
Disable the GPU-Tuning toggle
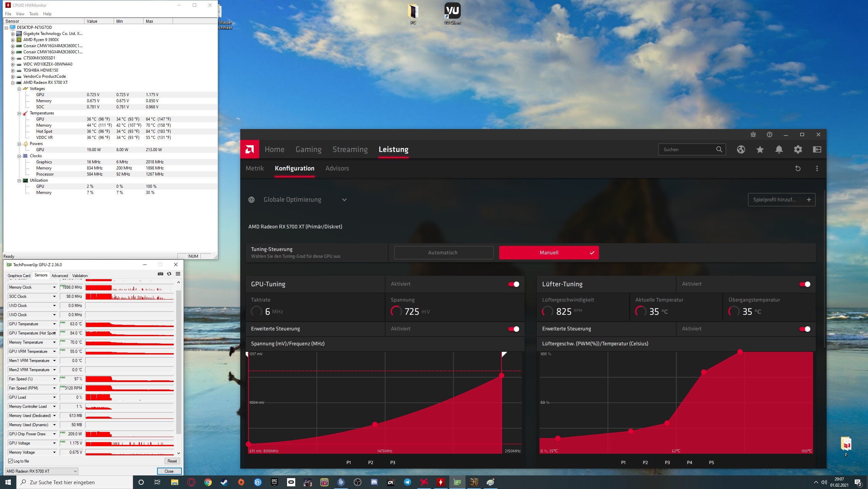click(x=513, y=284)
